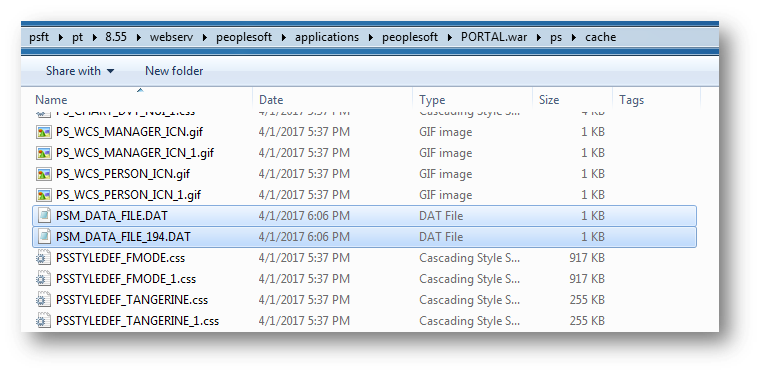This screenshot has width=761, height=374.
Task: Select file name PS_WCS_PERSON_ICN.gif
Action: coord(123,174)
